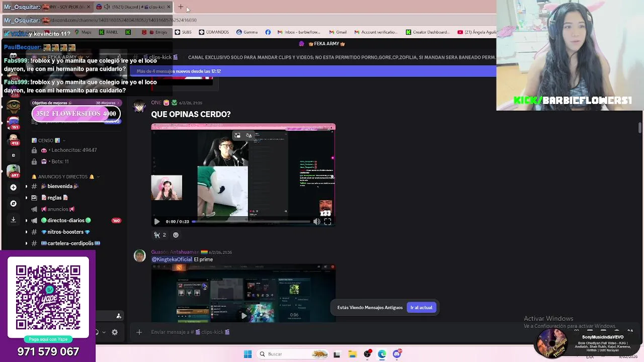Viewport: 644px width, 362px height.
Task: Open the Discover servers compass icon
Action: pos(13,204)
